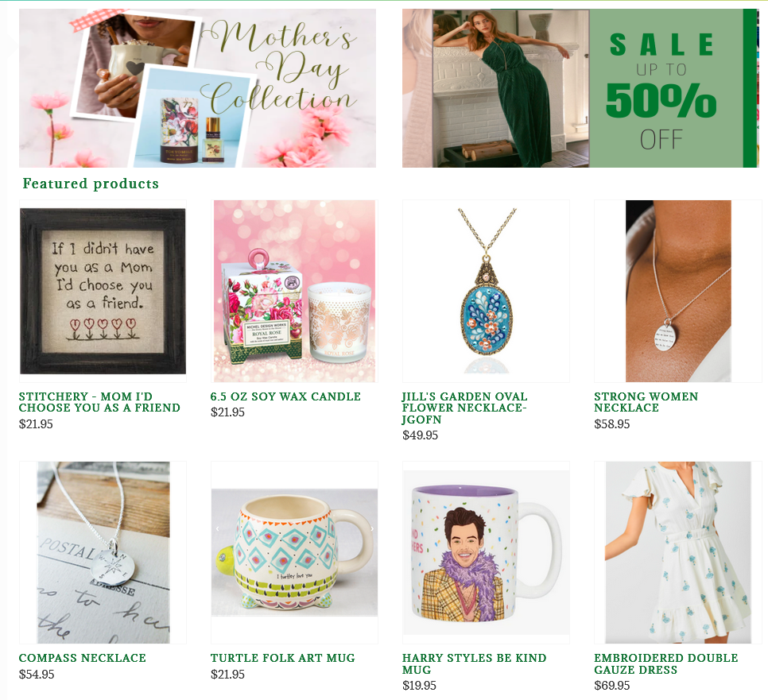Open the 'Compass Necklace' title link
This screenshot has height=700, width=768.
[x=83, y=658]
